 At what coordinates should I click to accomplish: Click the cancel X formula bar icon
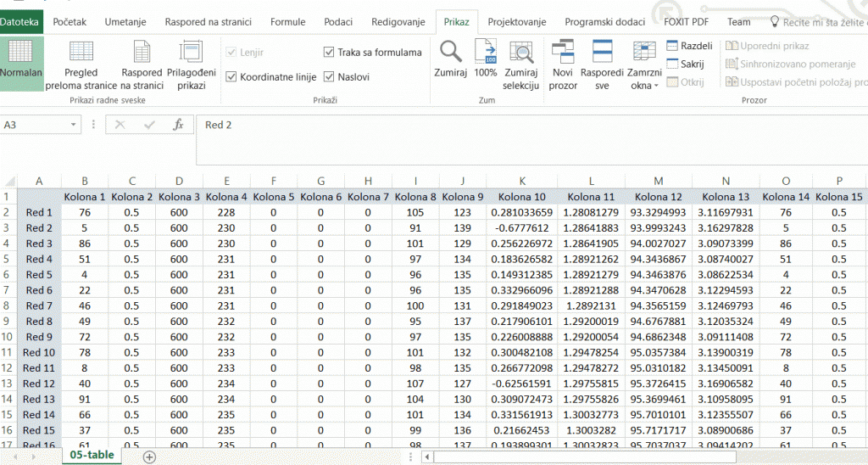coord(120,125)
